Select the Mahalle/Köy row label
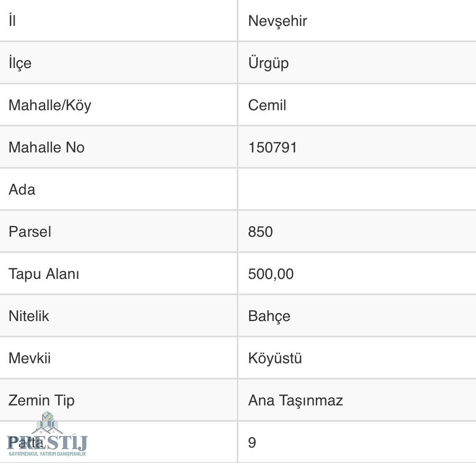Viewport: 476px width, 463px height. pyautogui.click(x=50, y=105)
